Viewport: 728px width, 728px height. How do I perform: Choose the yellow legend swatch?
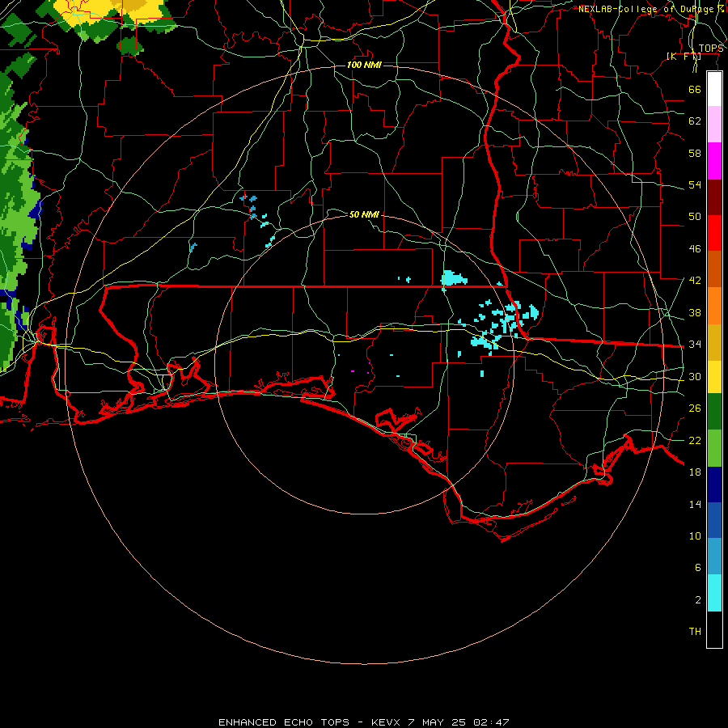click(x=714, y=377)
